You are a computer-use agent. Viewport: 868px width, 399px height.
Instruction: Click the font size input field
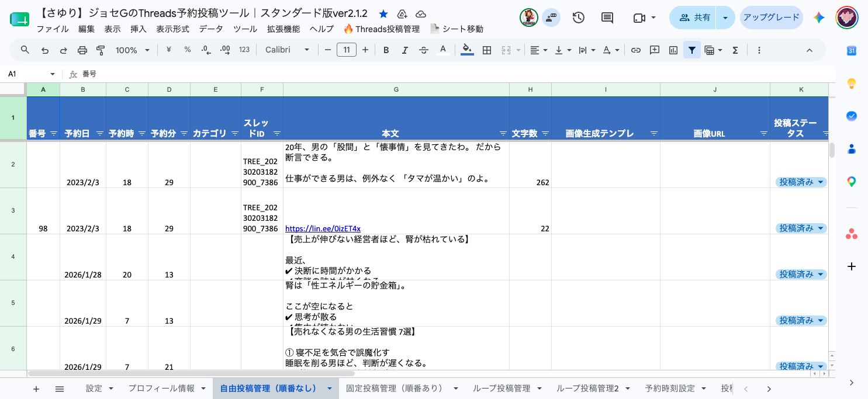click(347, 50)
